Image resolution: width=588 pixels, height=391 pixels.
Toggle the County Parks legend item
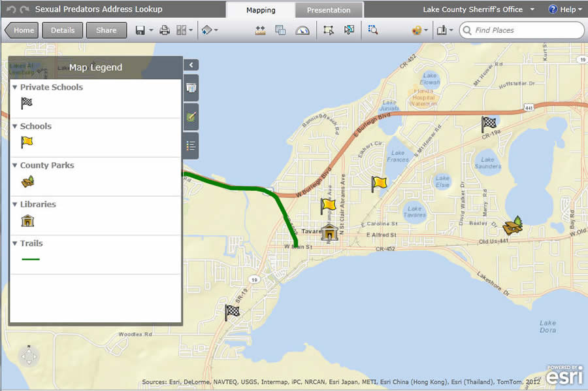pos(16,165)
